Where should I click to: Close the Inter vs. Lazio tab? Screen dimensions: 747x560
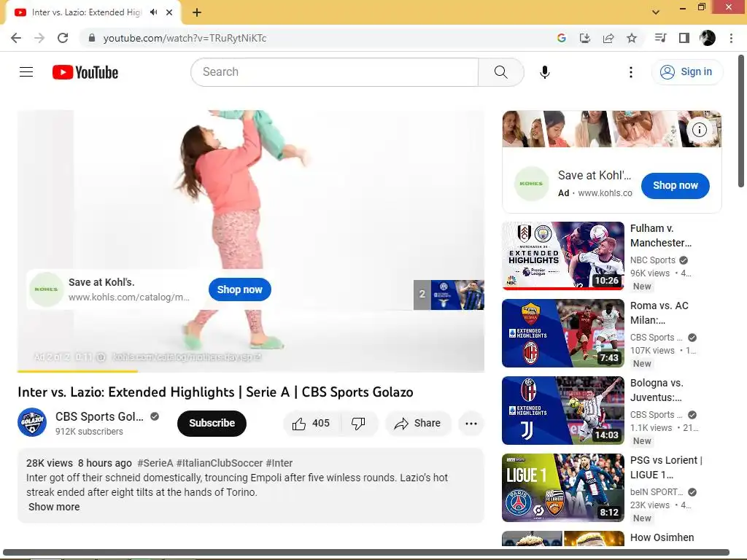[x=169, y=12]
